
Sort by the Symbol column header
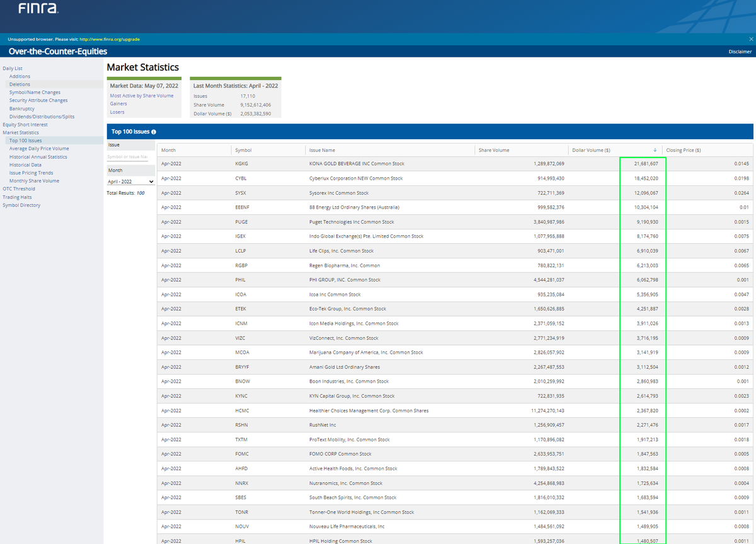click(x=243, y=150)
